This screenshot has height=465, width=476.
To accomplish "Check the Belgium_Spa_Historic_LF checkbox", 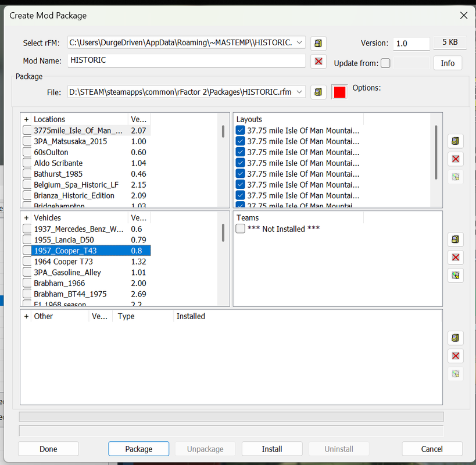I will [27, 184].
